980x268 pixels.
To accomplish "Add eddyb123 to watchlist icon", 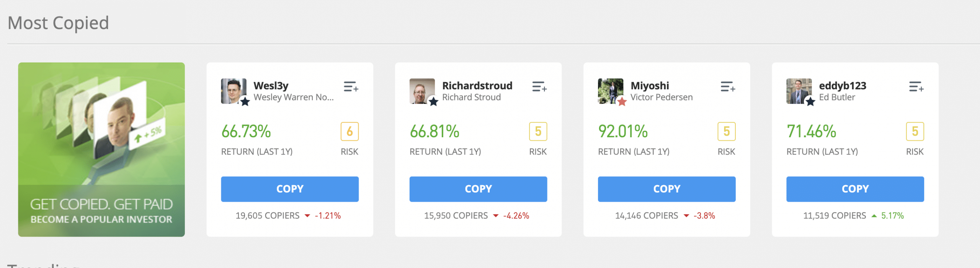I will [x=916, y=87].
